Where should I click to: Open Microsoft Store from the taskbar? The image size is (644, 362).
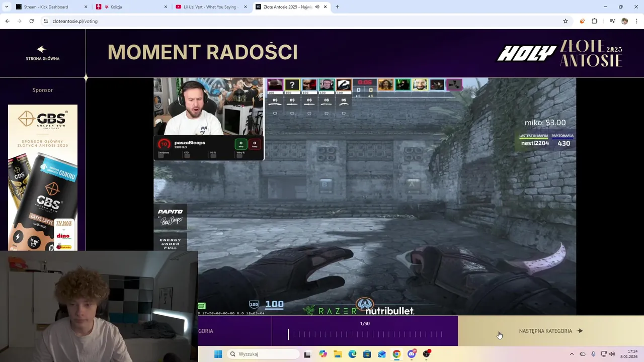tap(367, 354)
